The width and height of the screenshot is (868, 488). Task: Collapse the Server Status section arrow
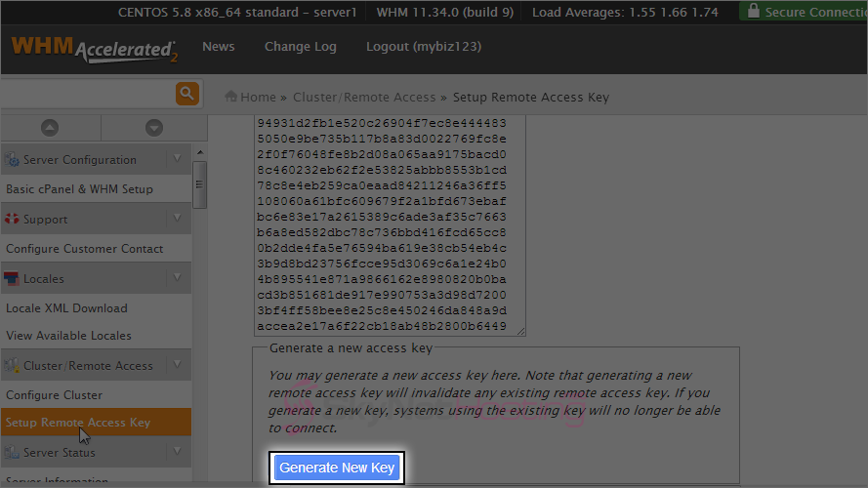[177, 452]
